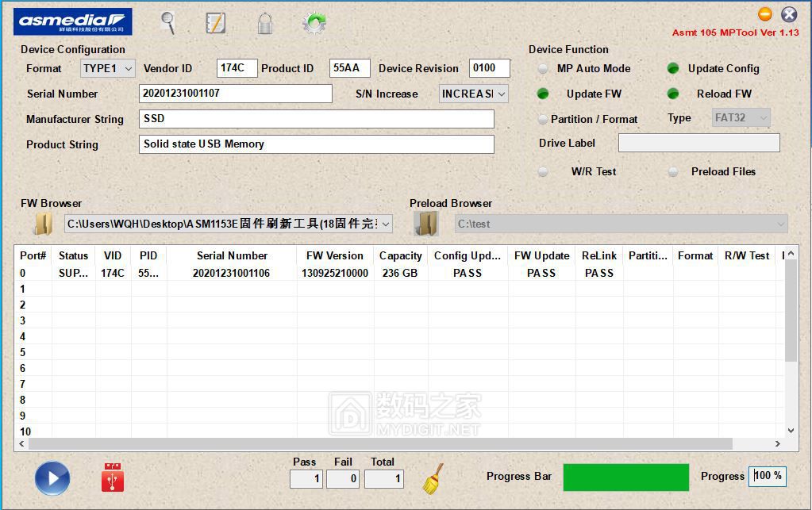The width and height of the screenshot is (812, 510).
Task: Open the Format TYPE1 dropdown
Action: pyautogui.click(x=107, y=69)
